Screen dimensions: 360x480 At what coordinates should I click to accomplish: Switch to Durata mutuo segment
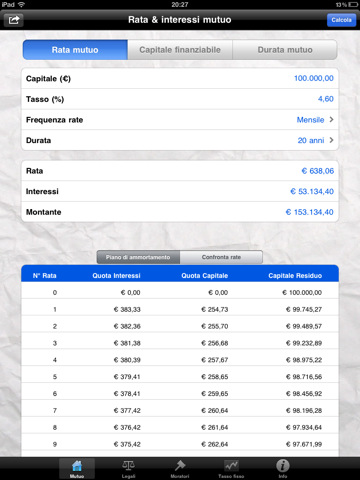point(285,50)
